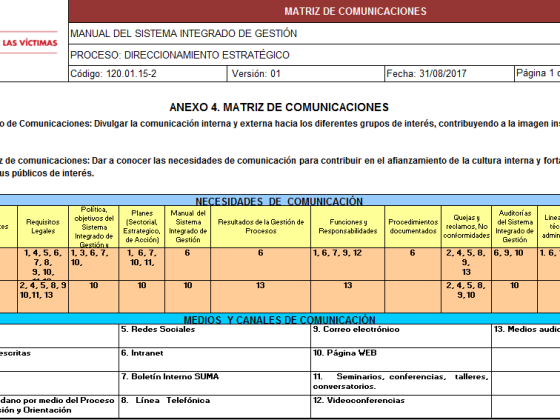The width and height of the screenshot is (560, 420).
Task: Select the '6. Intranet' entry
Action: point(215,359)
